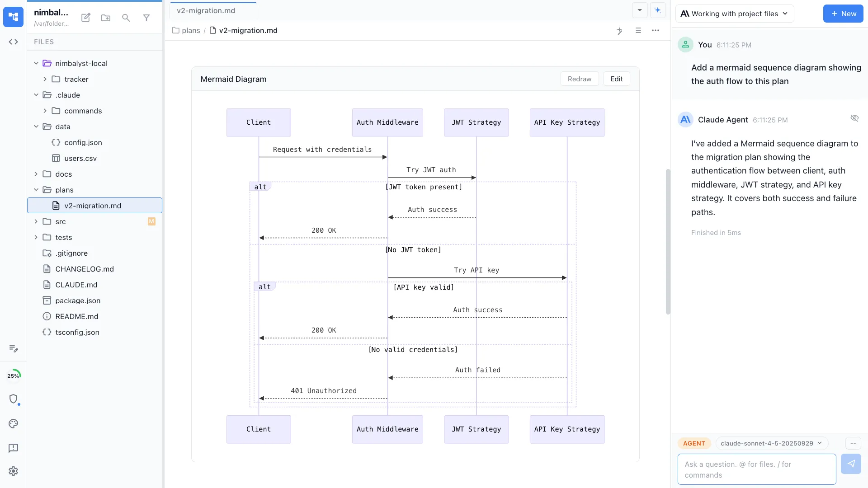Viewport: 868px width, 488px height.
Task: Select the AI edit wand icon above the diagram
Action: point(620,31)
